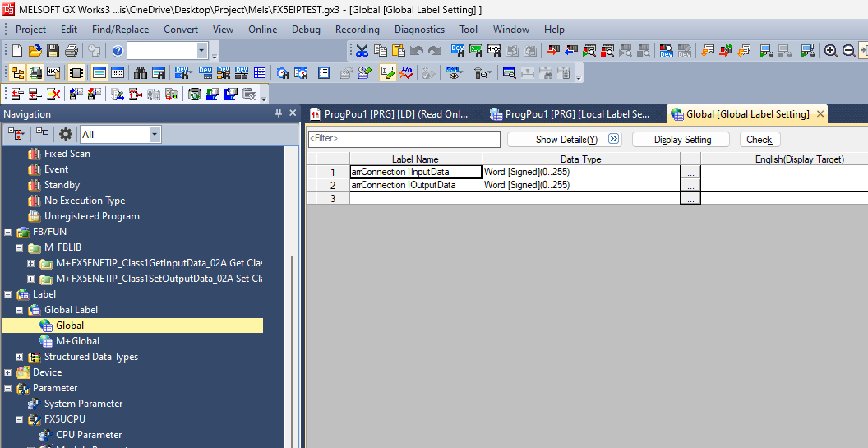Screen dimensions: 868x448
Task: Pin the Navigation panel
Action: tap(279, 113)
